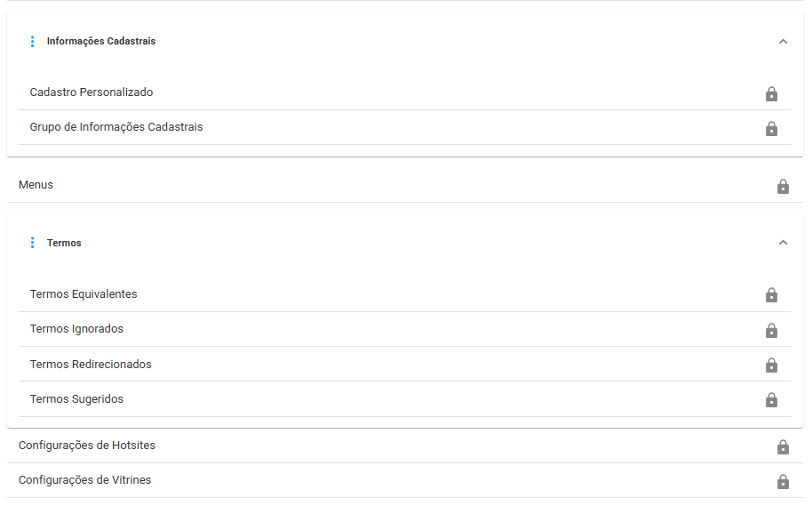Select Termos Equivalentes entry
This screenshot has height=506, width=812.
(404, 294)
